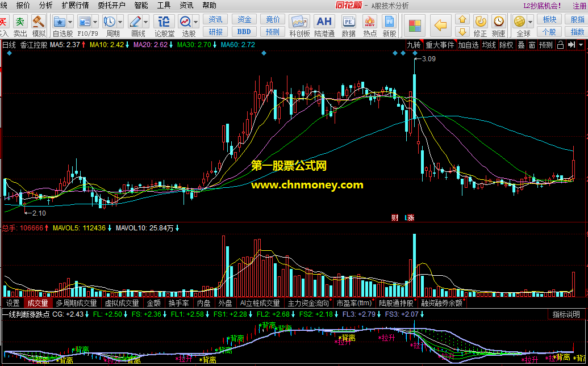This screenshot has height=366, width=588.
Task: Click the 竞价 auction button
Action: [x=273, y=19]
